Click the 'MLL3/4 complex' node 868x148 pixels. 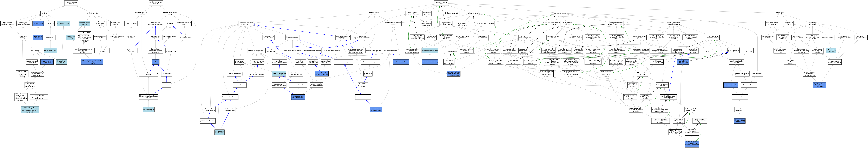[x=149, y=110]
